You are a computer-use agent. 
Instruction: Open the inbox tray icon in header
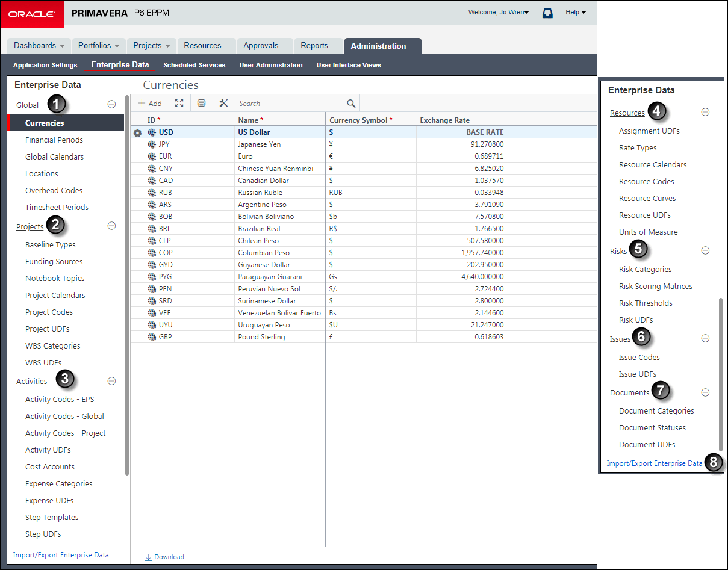coord(547,13)
